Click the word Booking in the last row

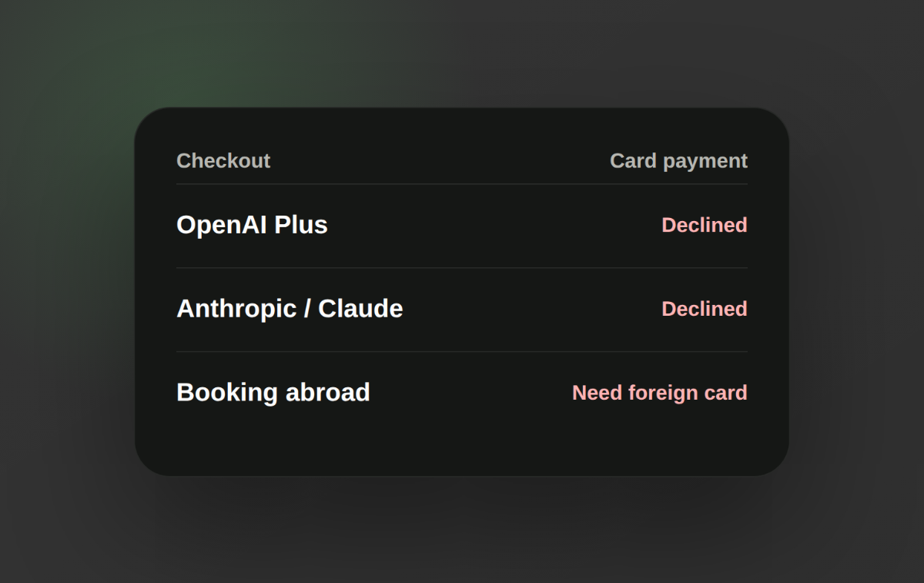[x=227, y=393]
